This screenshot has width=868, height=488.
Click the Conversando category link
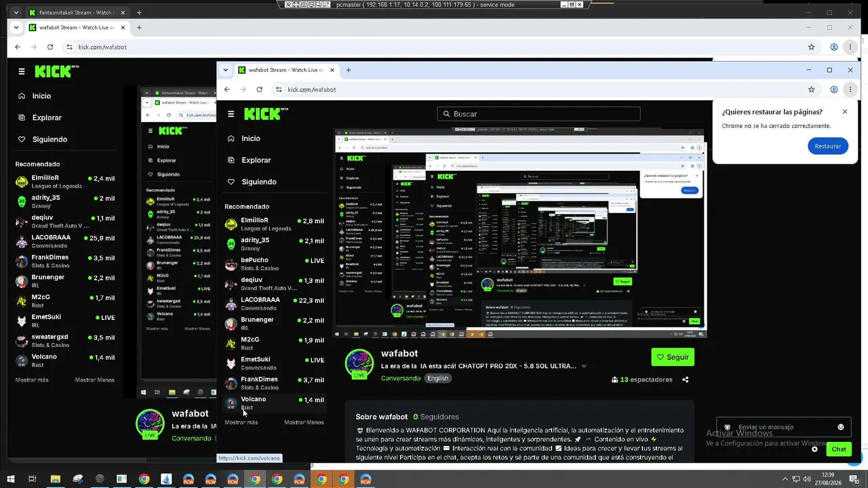click(401, 378)
